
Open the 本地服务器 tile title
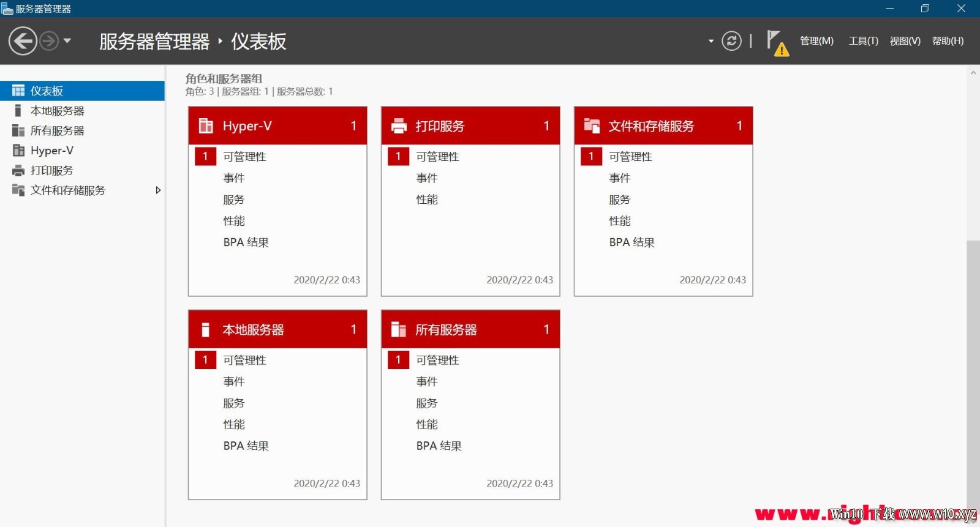[253, 329]
